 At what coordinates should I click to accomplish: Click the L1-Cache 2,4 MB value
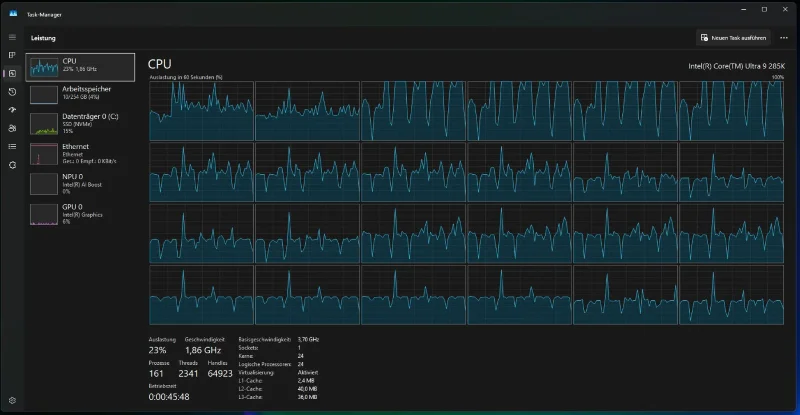click(x=306, y=381)
